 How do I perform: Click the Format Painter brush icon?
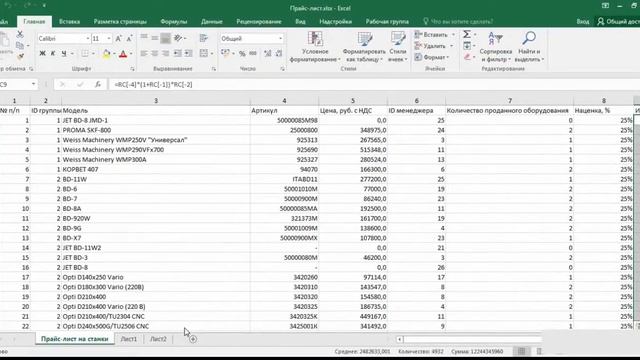point(20,56)
